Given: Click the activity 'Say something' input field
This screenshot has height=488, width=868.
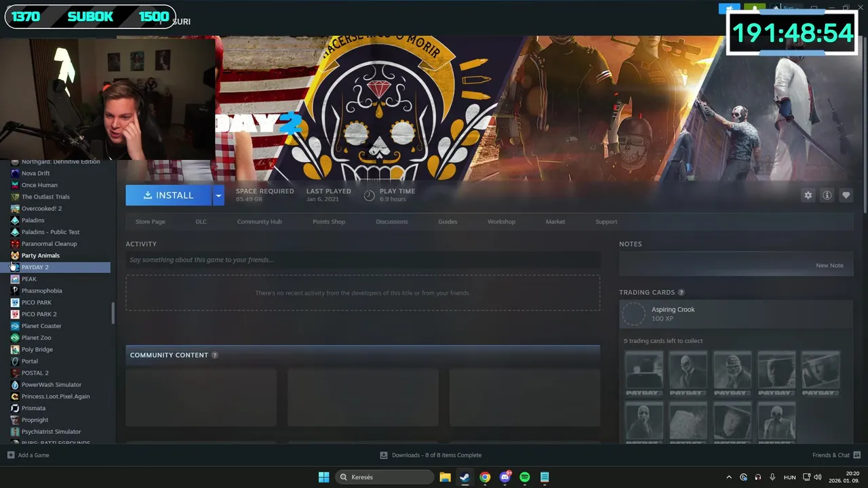Looking at the screenshot, I should click(363, 260).
